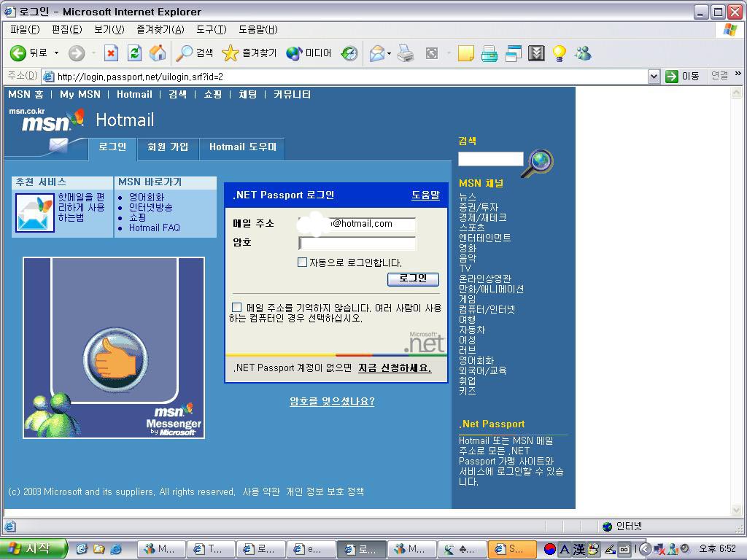Open the Back button history dropdown arrow
The width and height of the screenshot is (747, 560).
(x=56, y=52)
